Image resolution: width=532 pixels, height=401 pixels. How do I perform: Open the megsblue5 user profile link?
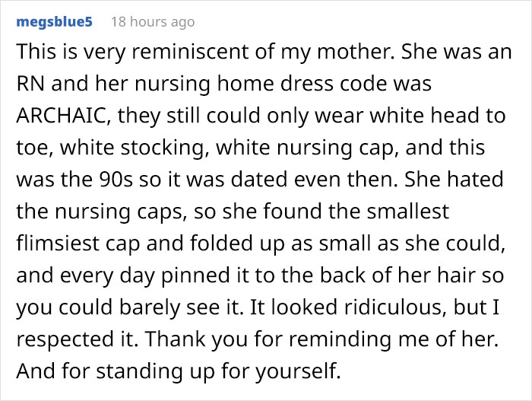(54, 21)
